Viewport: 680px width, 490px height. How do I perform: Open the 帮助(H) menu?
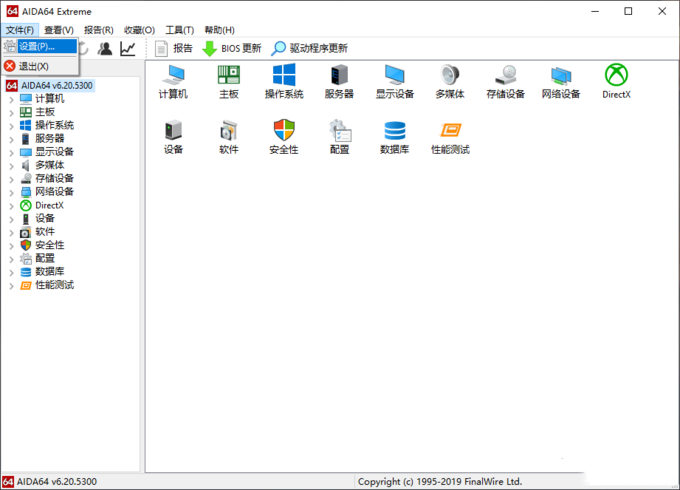(219, 30)
